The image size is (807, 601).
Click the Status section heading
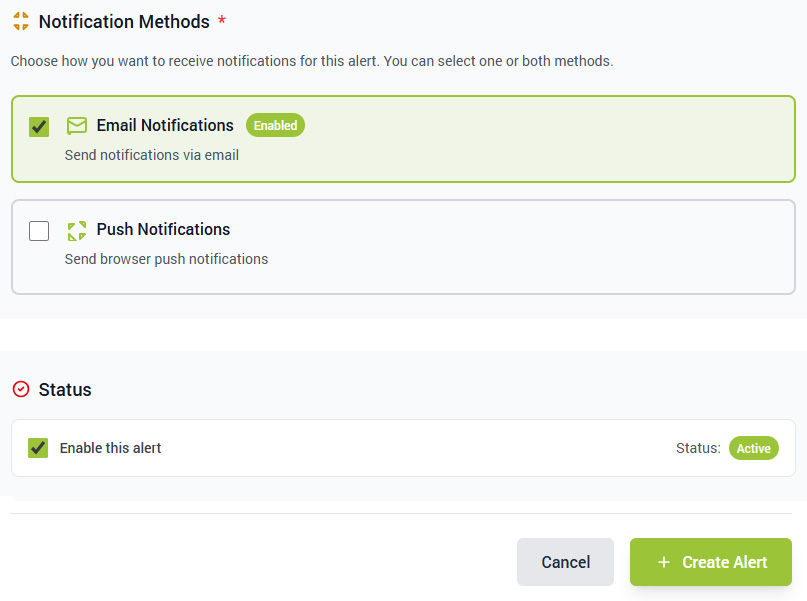[x=65, y=390]
